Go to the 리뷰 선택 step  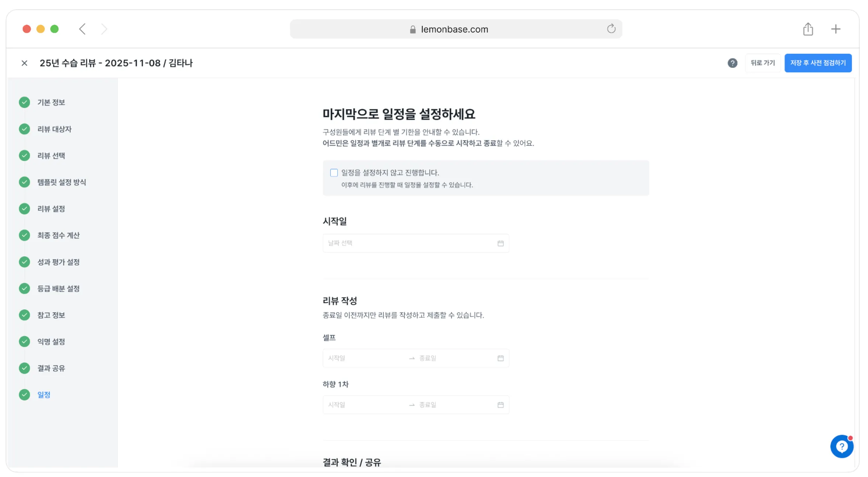coord(51,156)
